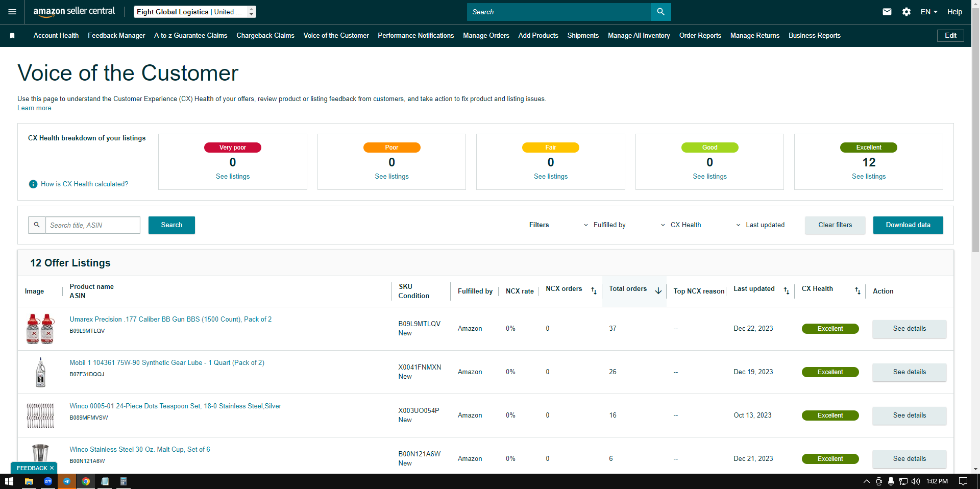This screenshot has width=980, height=489.
Task: Click the Search title, ASIN field
Action: (93, 225)
